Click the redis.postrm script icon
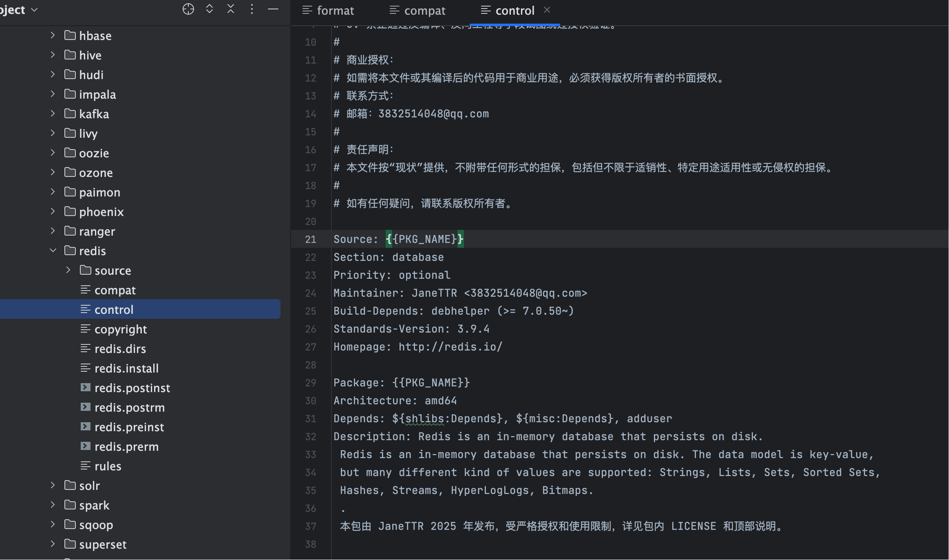 [x=85, y=407]
